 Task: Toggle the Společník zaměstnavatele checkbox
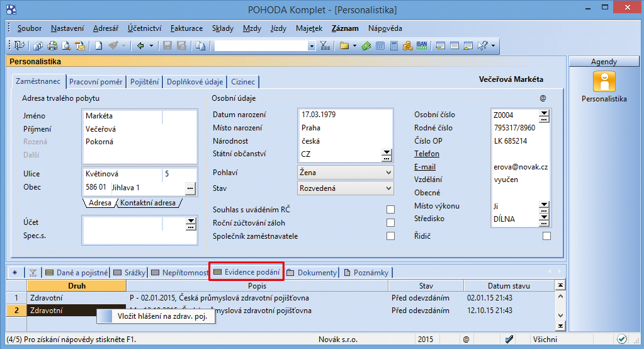click(390, 236)
